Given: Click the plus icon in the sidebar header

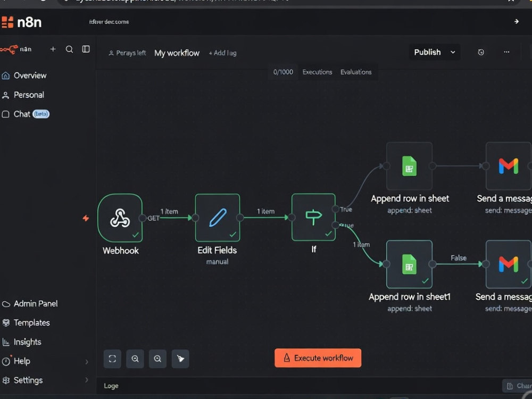Looking at the screenshot, I should pos(53,49).
